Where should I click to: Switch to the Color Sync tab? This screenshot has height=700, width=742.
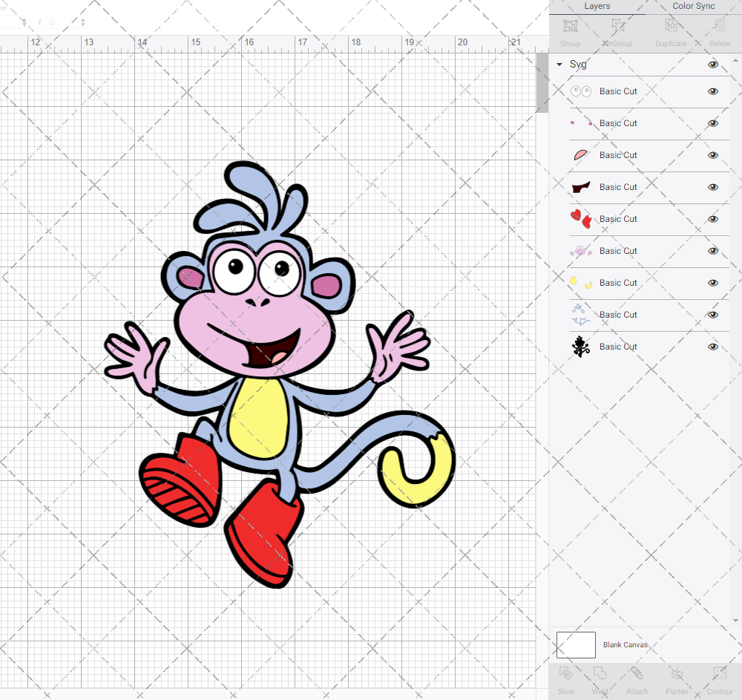pyautogui.click(x=693, y=6)
